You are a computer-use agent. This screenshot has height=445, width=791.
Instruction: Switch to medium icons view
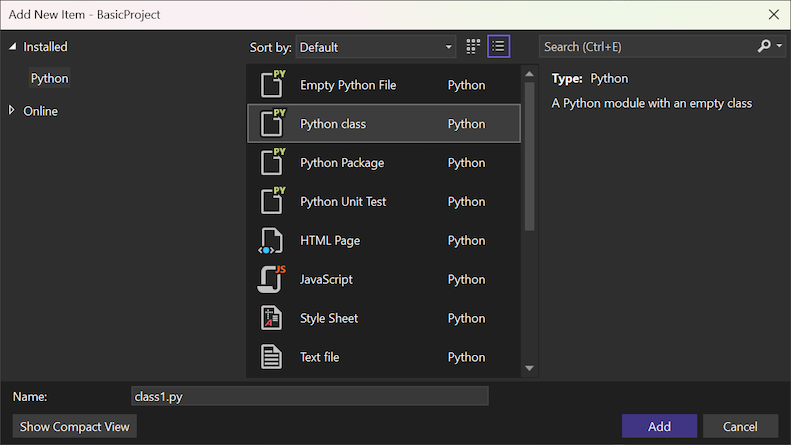click(473, 46)
